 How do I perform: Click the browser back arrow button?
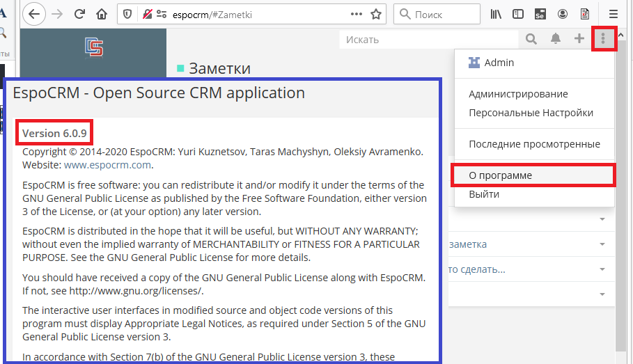coord(35,14)
